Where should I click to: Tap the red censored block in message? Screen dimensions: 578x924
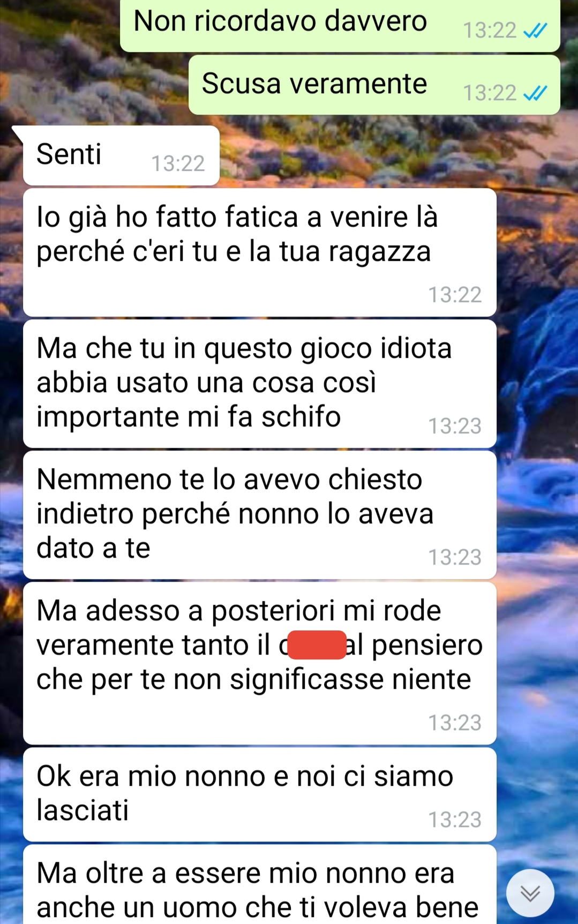point(317,644)
